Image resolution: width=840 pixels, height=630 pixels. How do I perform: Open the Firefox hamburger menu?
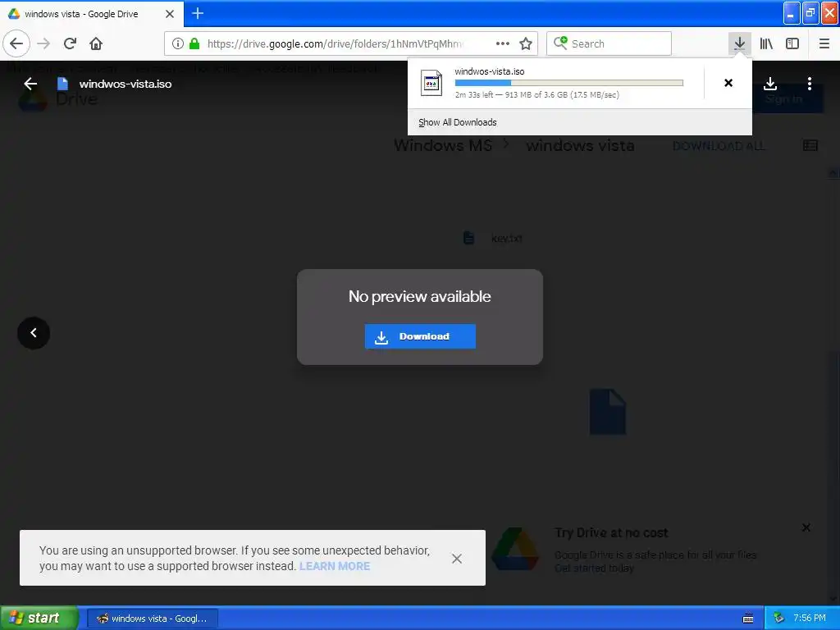point(824,43)
